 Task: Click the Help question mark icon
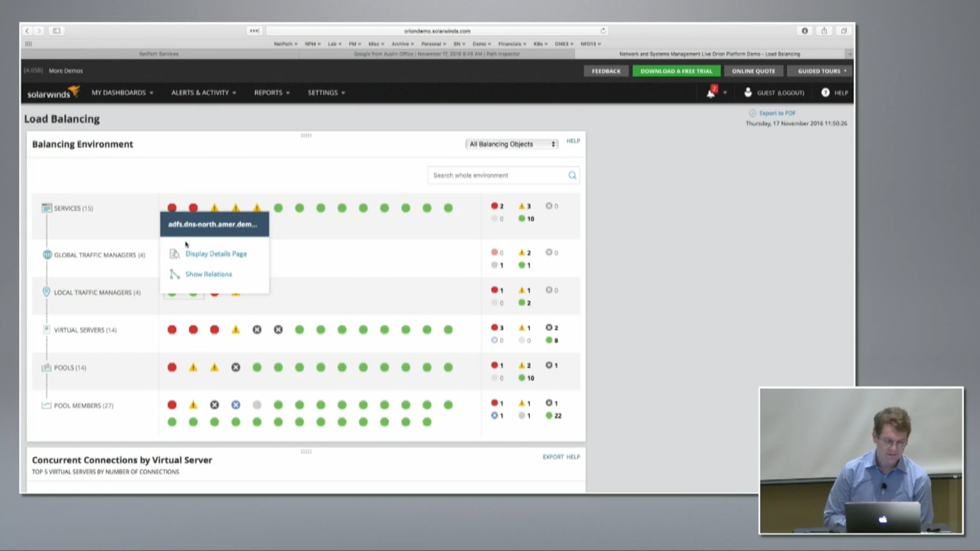coord(825,93)
